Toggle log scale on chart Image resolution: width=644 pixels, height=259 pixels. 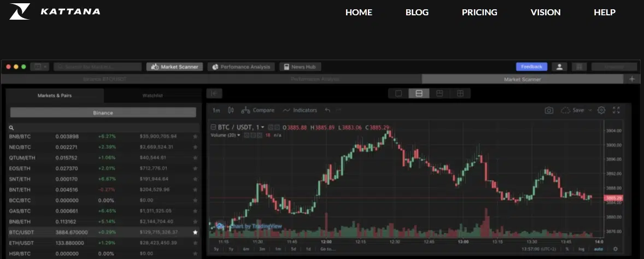581,249
